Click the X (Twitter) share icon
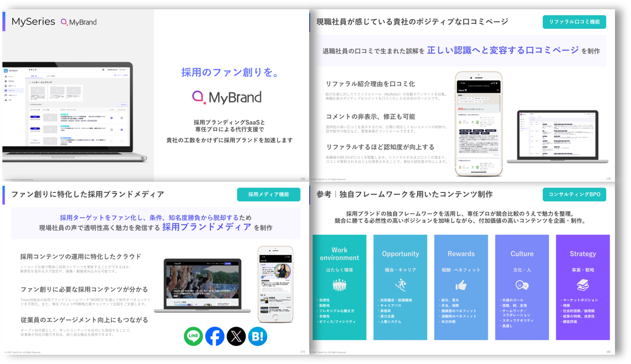The image size is (631, 364). pos(236,336)
